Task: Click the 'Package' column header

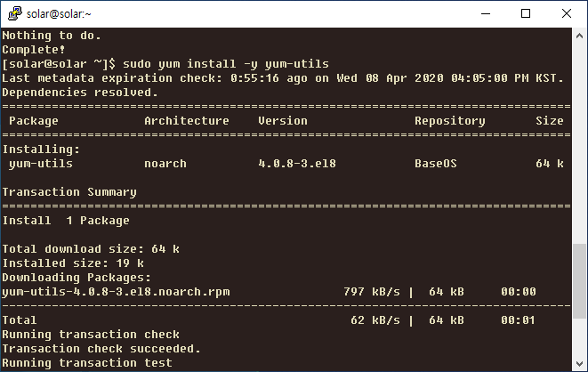Action: (x=34, y=121)
